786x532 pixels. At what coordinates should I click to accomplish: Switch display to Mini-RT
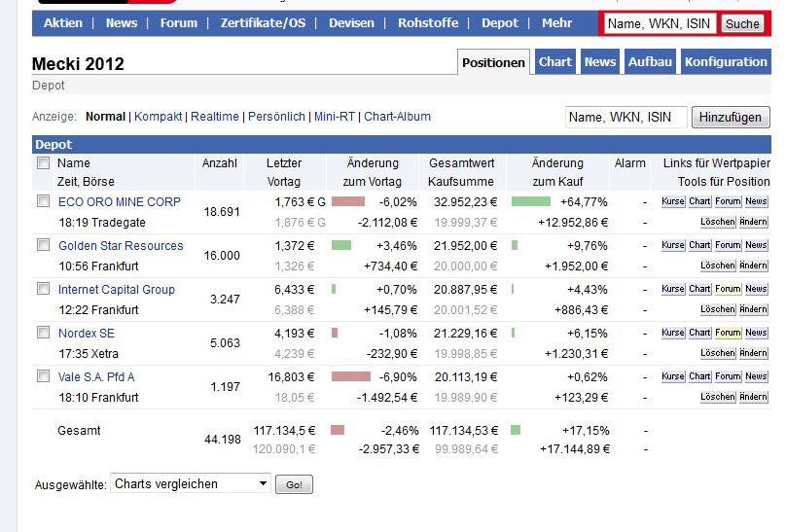tap(335, 117)
